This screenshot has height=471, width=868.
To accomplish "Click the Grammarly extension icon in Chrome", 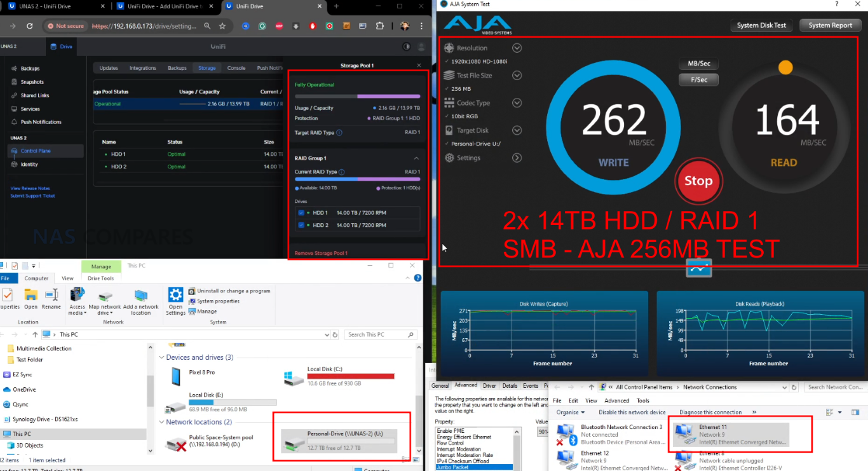I will click(262, 26).
